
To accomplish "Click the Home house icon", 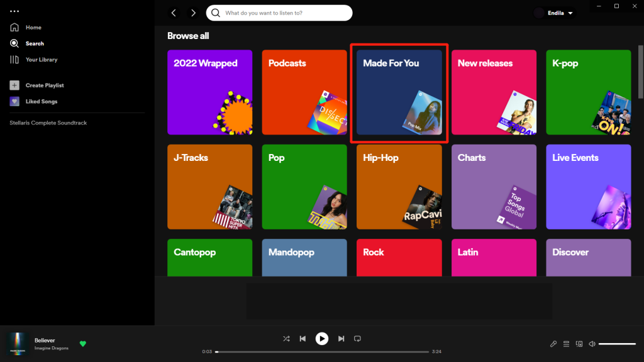I will click(x=14, y=28).
